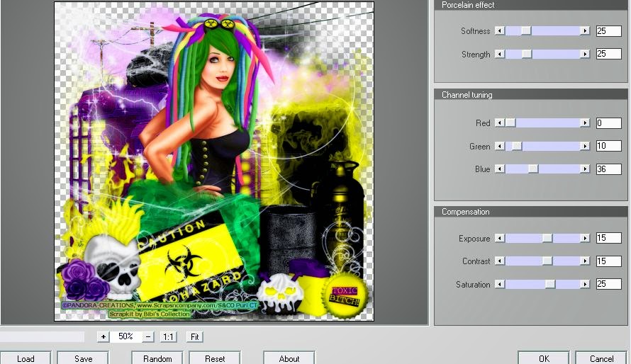Image resolution: width=631 pixels, height=364 pixels.
Task: Click the Strength slider right arrow
Action: 585,55
